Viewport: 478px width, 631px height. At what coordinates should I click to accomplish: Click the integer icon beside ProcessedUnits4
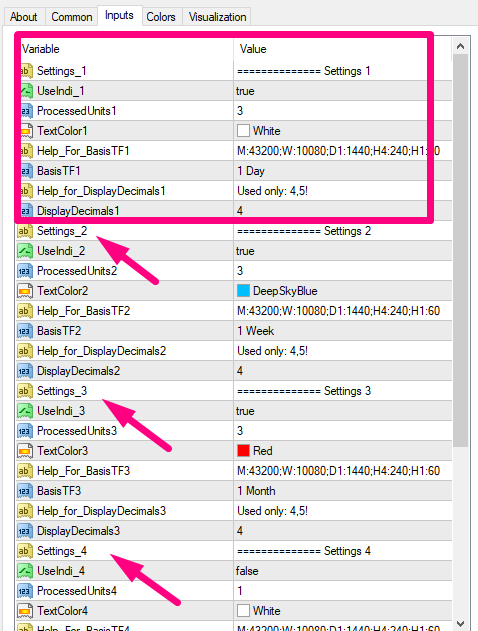tap(25, 591)
